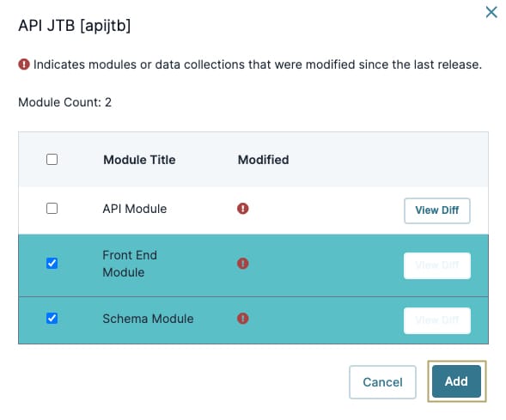View Diff for API Module
The width and height of the screenshot is (506, 420).
click(437, 210)
